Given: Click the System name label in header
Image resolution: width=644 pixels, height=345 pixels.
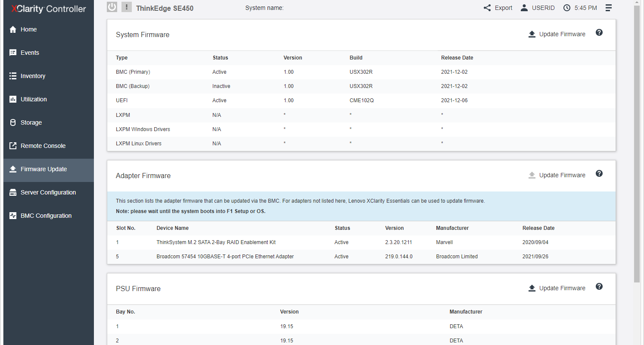Looking at the screenshot, I should [264, 8].
